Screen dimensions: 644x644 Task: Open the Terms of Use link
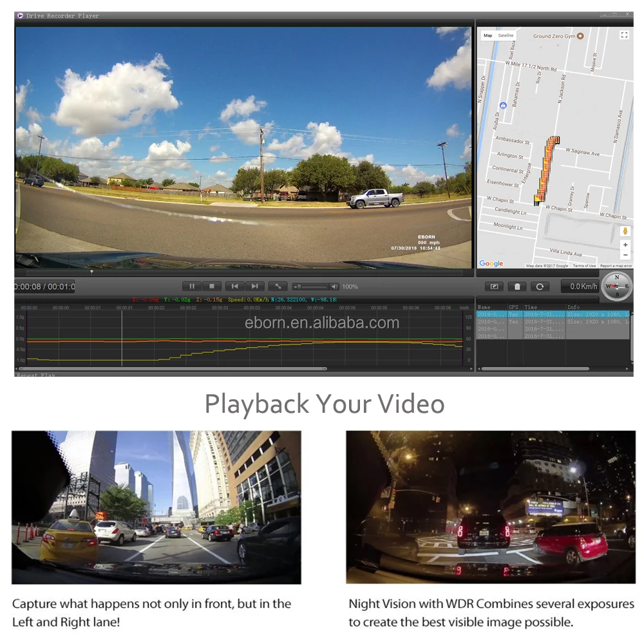click(584, 266)
